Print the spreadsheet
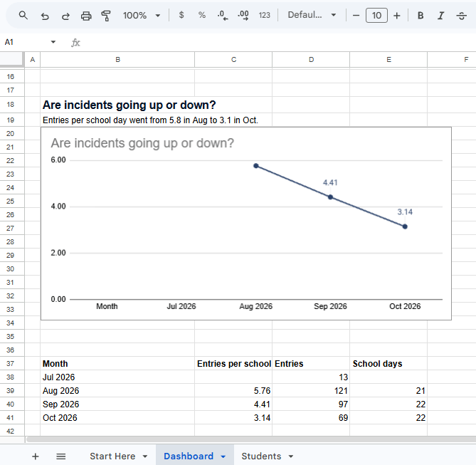The height and width of the screenshot is (465, 476). pyautogui.click(x=86, y=16)
